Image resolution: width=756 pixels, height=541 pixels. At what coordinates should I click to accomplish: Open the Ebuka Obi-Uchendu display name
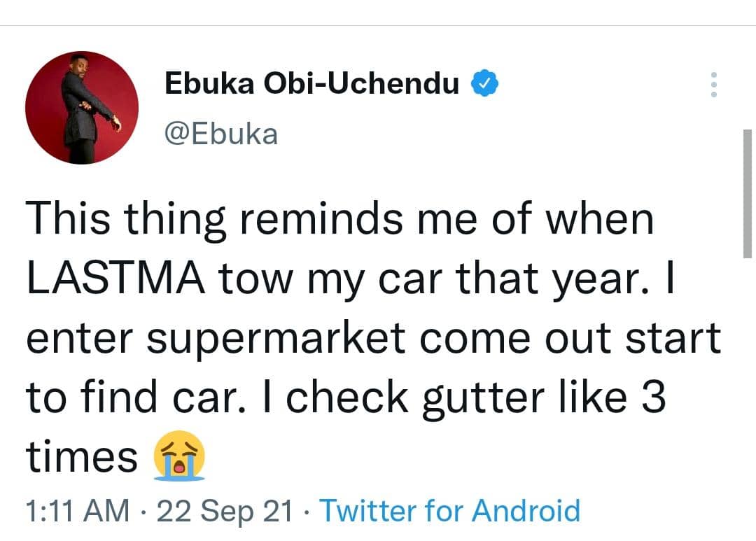click(x=311, y=84)
